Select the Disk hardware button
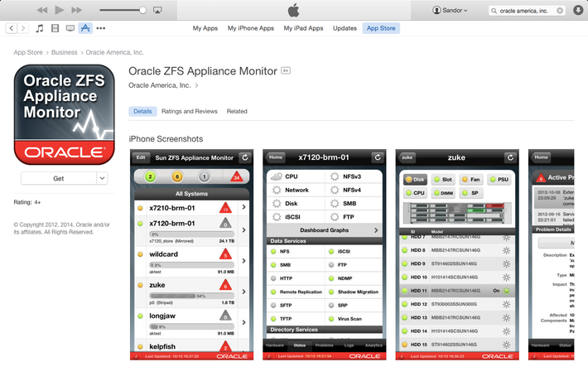Image resolution: width=588 pixels, height=367 pixels. coord(415,180)
